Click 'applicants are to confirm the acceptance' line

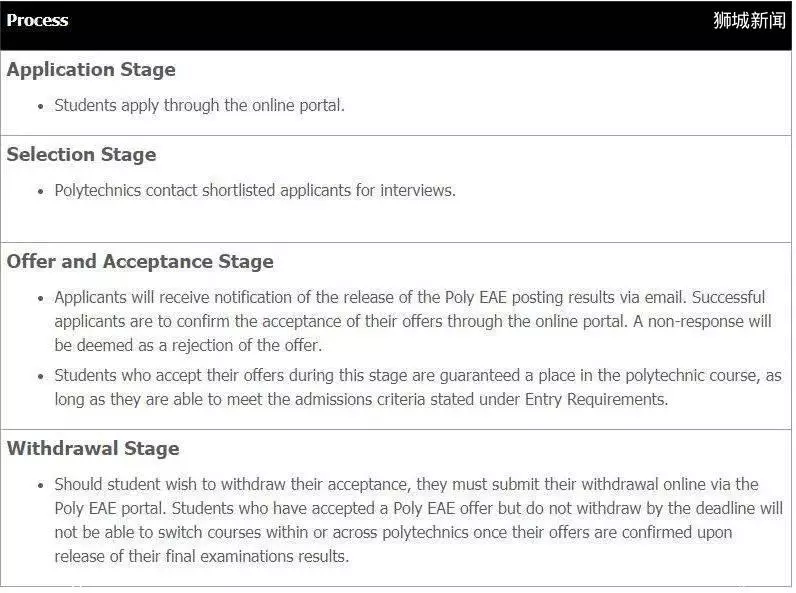click(413, 321)
